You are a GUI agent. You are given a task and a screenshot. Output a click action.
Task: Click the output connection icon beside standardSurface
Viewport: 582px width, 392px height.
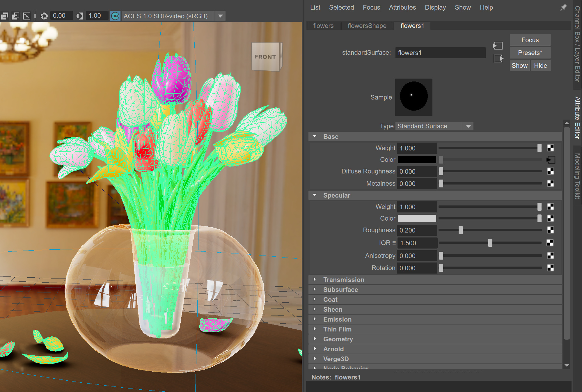[x=498, y=58]
